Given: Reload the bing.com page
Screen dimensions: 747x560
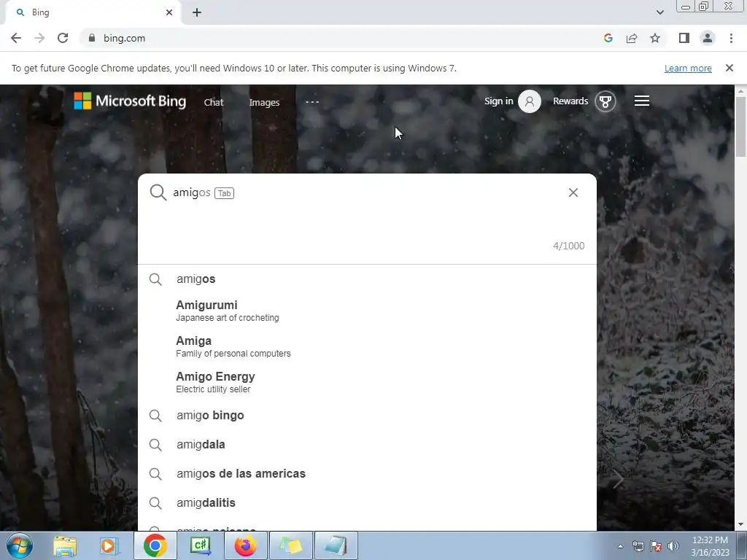Looking at the screenshot, I should click(x=63, y=38).
